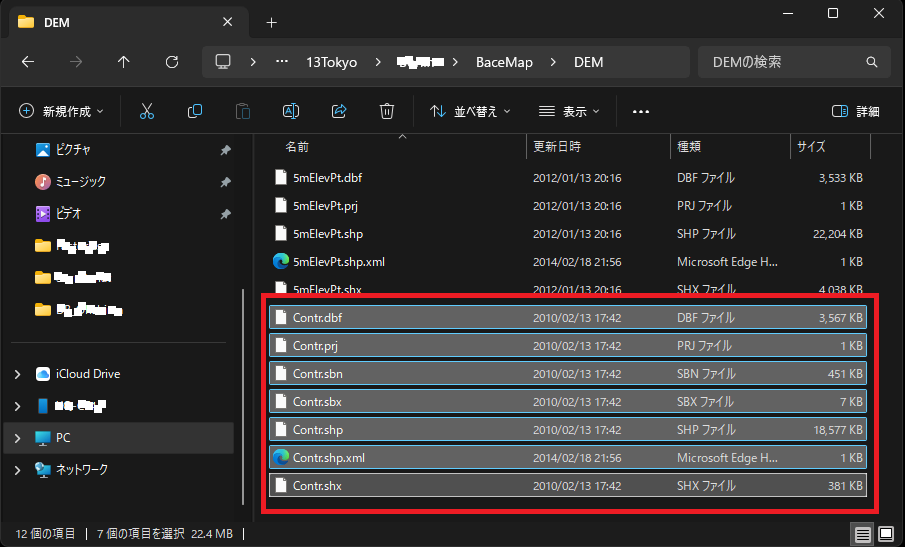Click the DEMの検索 search field
This screenshot has width=905, height=547.
coord(780,62)
